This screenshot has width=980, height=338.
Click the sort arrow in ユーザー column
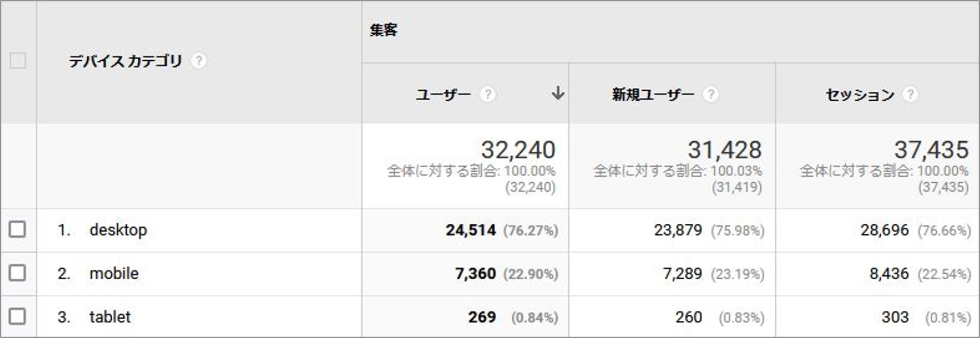(558, 93)
